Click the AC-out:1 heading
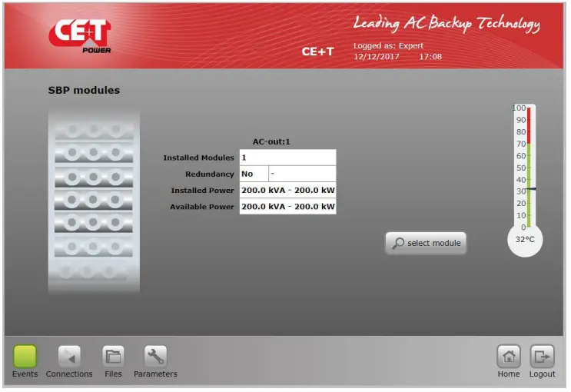The height and width of the screenshot is (392, 571). [x=271, y=141]
